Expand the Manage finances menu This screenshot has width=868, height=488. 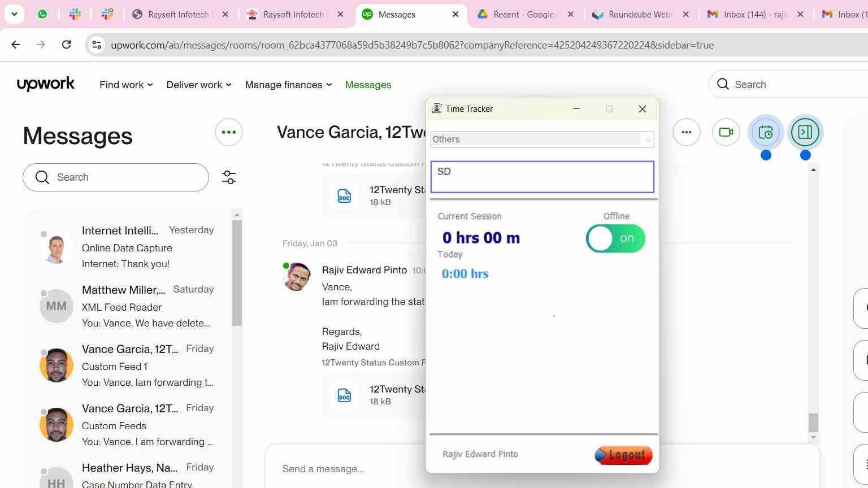click(x=288, y=85)
